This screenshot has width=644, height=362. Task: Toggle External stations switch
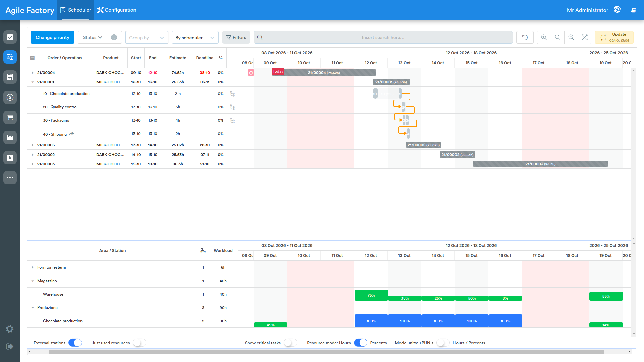click(75, 343)
